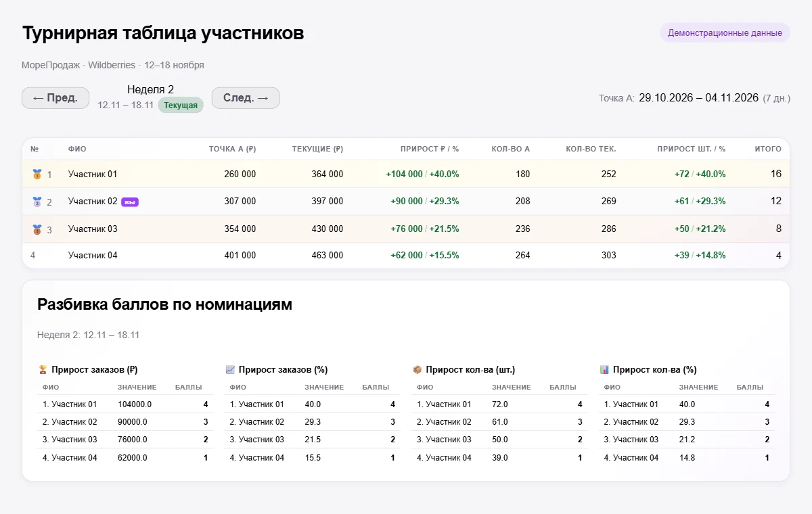Click the bronze medal icon for rank 3
Screen dimensions: 812x514
coord(37,229)
